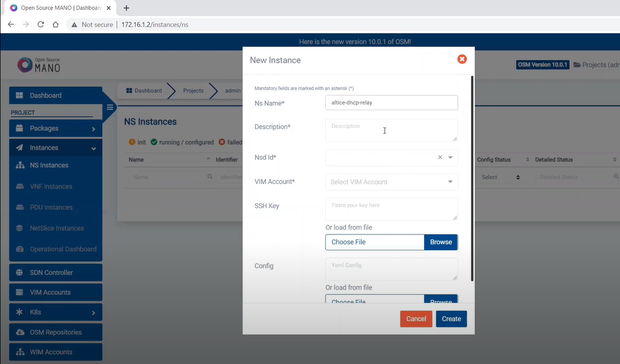
Task: Click the OSM Version 10.0.1 badge
Action: (x=542, y=65)
